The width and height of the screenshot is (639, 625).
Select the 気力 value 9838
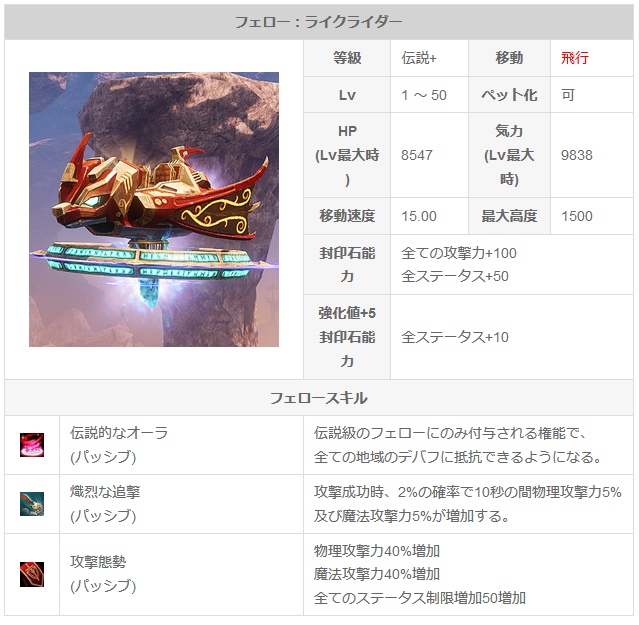click(x=577, y=155)
